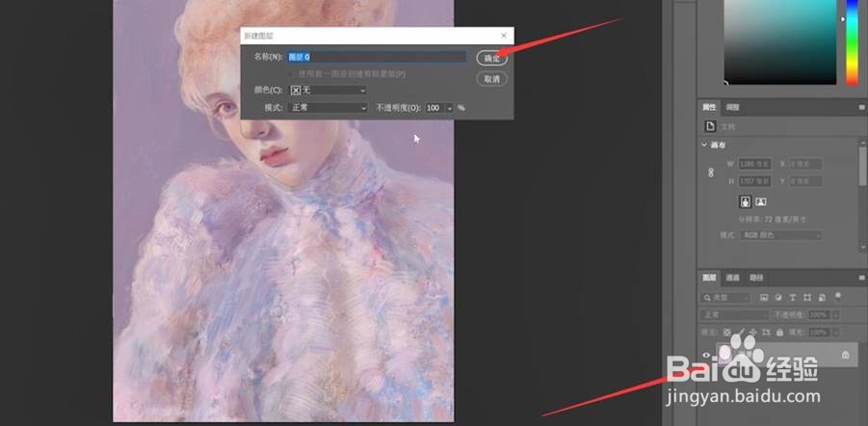The width and height of the screenshot is (868, 426).
Task: Switch to the 通道 Channels tab
Action: (x=732, y=279)
